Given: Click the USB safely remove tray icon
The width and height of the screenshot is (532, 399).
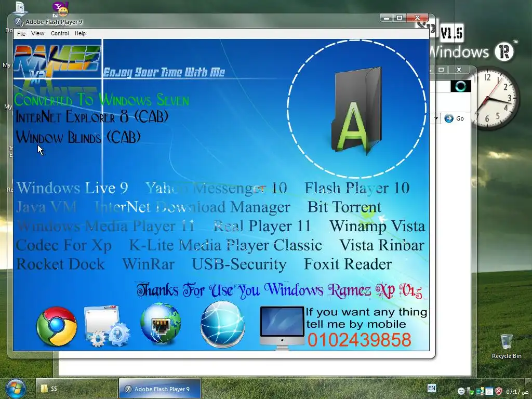Looking at the screenshot, I should pyautogui.click(x=470, y=392).
